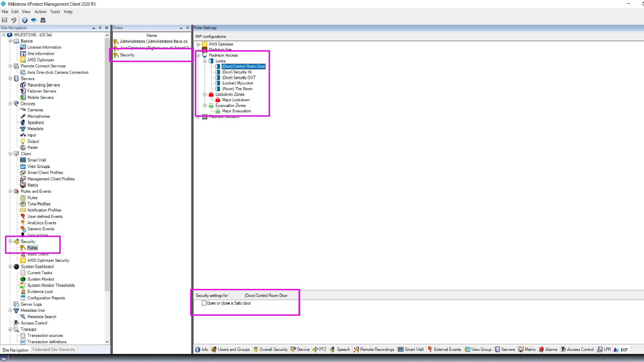The image size is (644, 362).
Task: Click the Smart Wall icon
Action: pos(23,160)
